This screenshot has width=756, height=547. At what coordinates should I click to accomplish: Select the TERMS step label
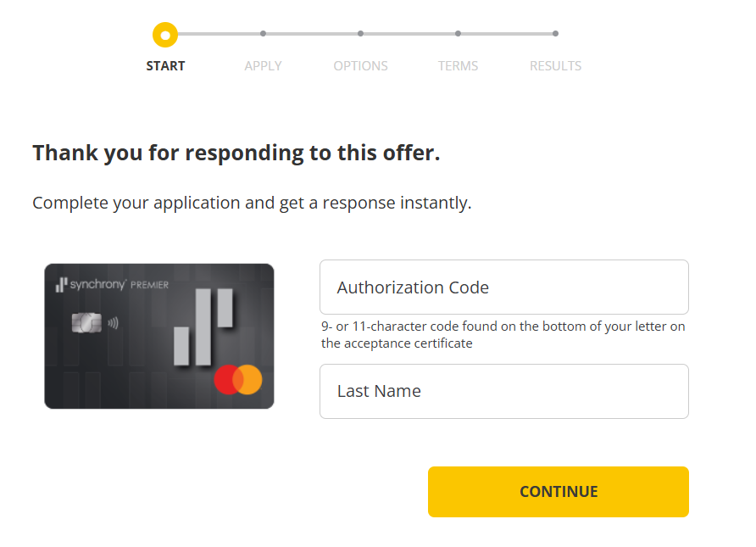458,66
